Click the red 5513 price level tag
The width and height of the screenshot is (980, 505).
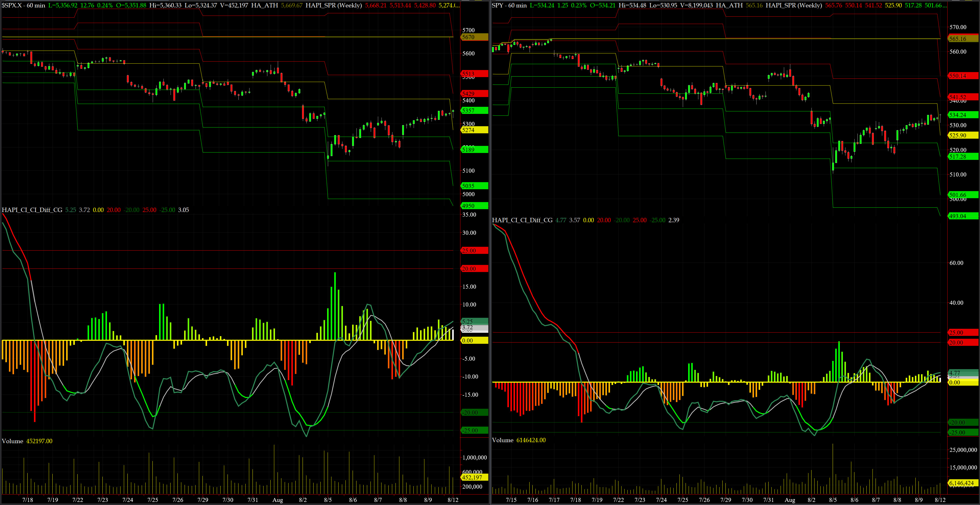tap(474, 74)
